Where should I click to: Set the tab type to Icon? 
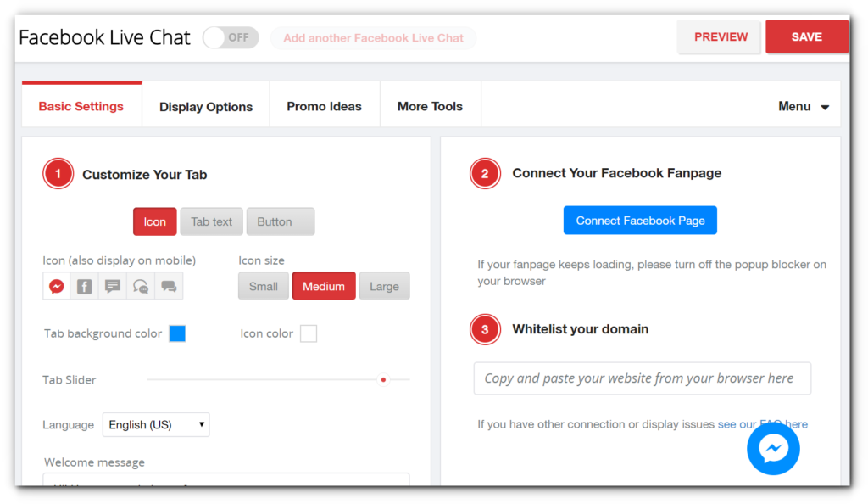[155, 221]
